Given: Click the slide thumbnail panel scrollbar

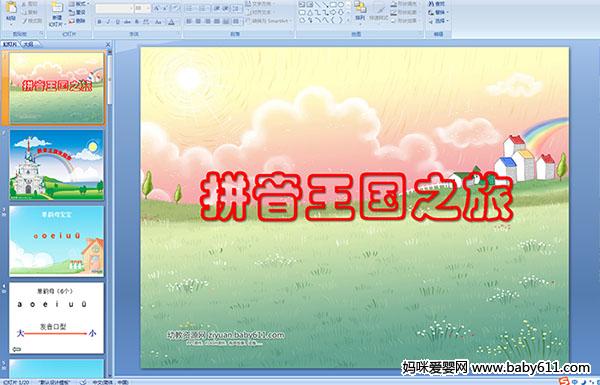Looking at the screenshot, I should point(110,212).
